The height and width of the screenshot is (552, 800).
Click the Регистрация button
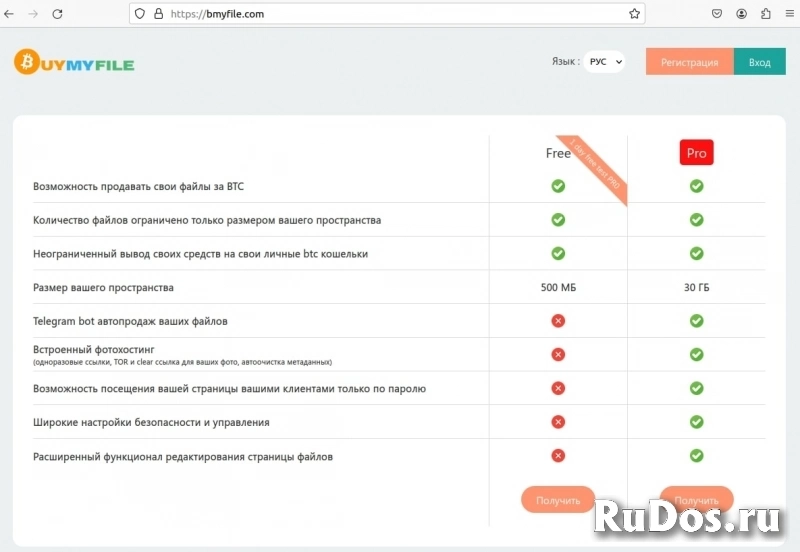click(x=689, y=62)
